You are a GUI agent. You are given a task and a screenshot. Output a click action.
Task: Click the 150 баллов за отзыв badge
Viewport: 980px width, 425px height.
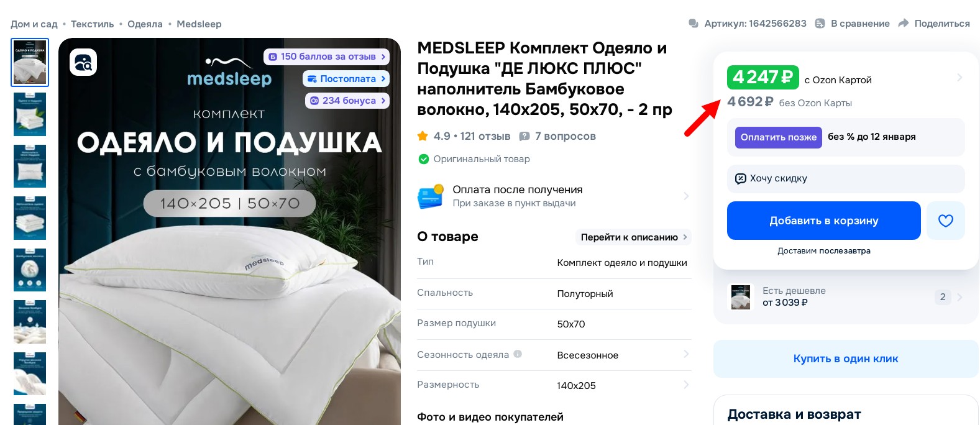tap(327, 57)
